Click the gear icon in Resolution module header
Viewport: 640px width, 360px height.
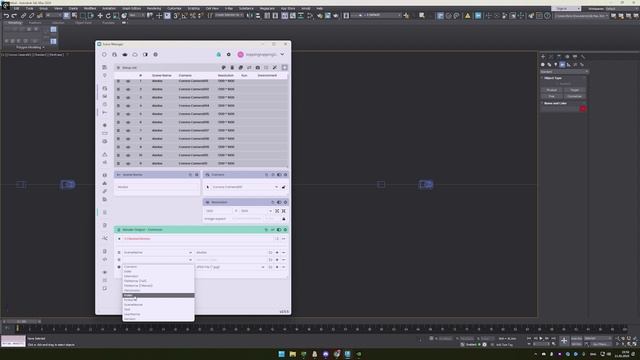pos(285,202)
